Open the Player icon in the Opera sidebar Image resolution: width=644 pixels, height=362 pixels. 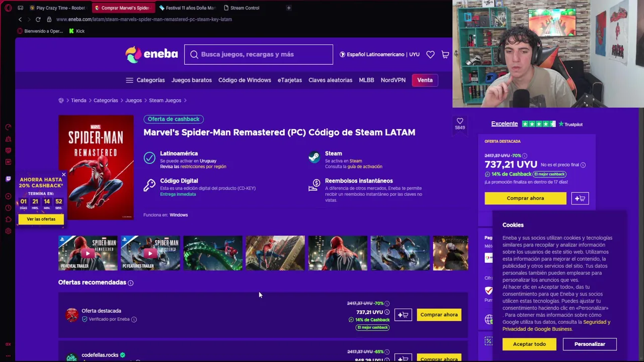pos(8,197)
